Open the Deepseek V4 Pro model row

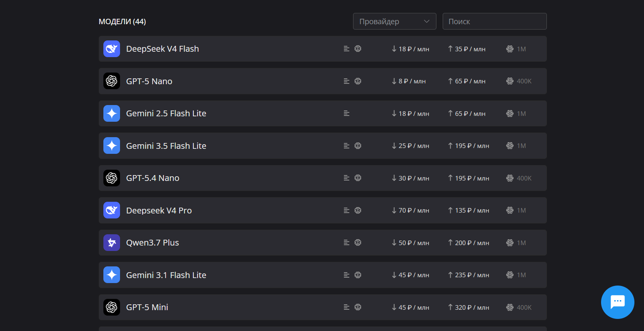point(323,211)
